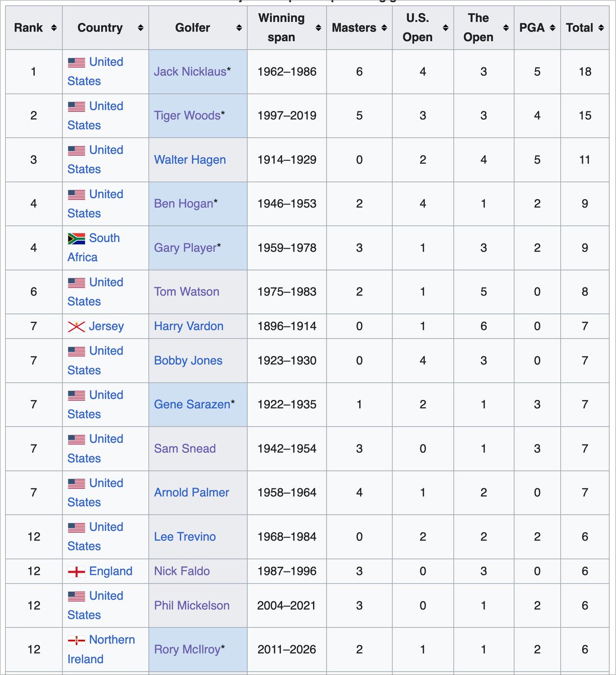616x675 pixels.
Task: Sort table by Masters column arrows
Action: 384,28
